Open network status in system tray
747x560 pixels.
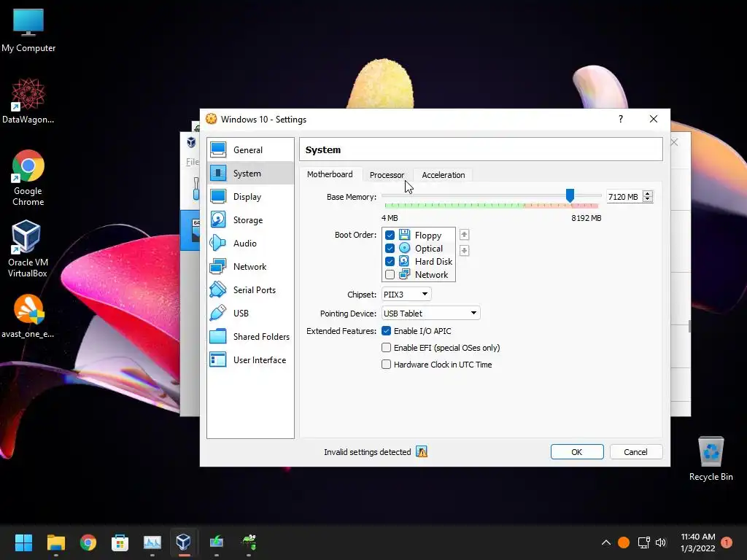coord(643,542)
